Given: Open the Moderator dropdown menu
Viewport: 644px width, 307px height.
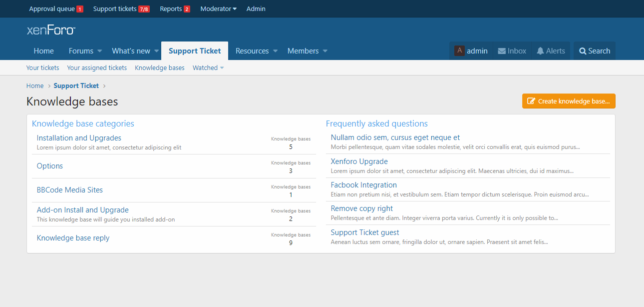Looking at the screenshot, I should pyautogui.click(x=218, y=9).
